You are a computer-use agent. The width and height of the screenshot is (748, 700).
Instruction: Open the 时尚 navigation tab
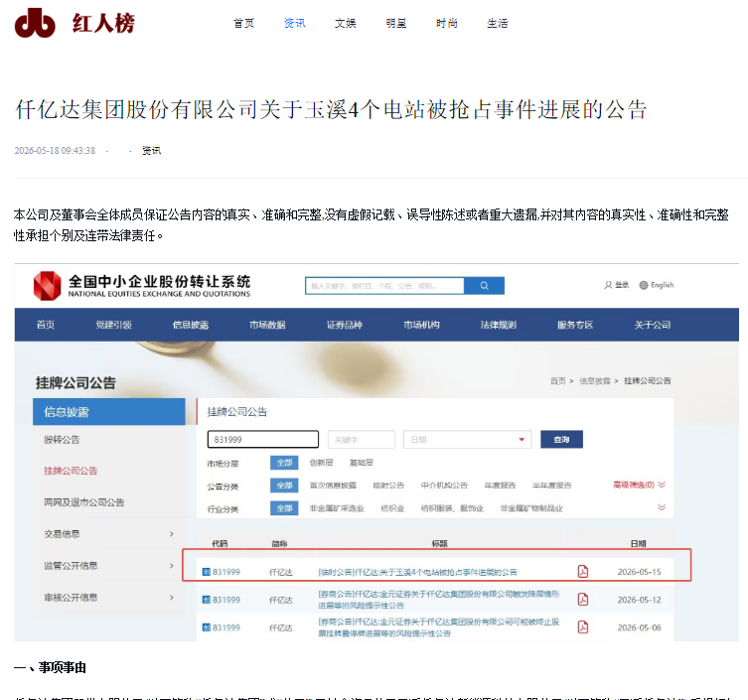click(x=447, y=23)
